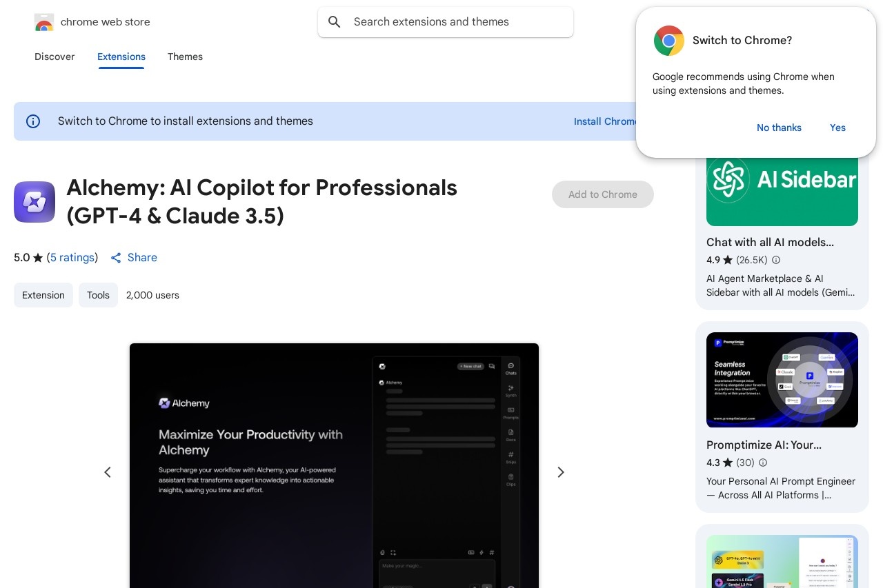Open Chat with all AI models title
This screenshot has height=588, width=883.
770,242
